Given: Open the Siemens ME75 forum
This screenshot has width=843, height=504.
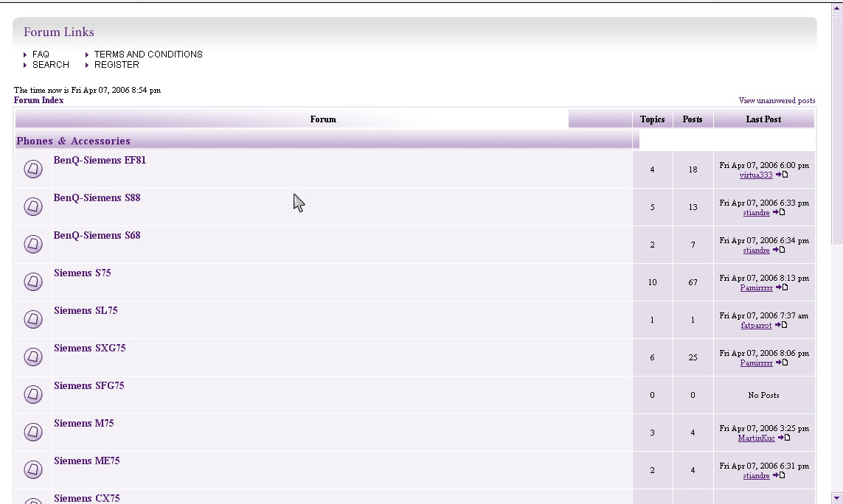Looking at the screenshot, I should (x=86, y=461).
